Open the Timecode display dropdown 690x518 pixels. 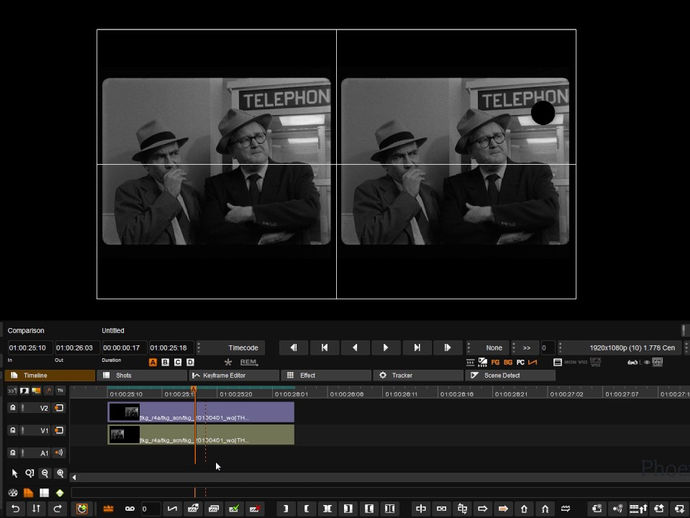tap(231, 348)
